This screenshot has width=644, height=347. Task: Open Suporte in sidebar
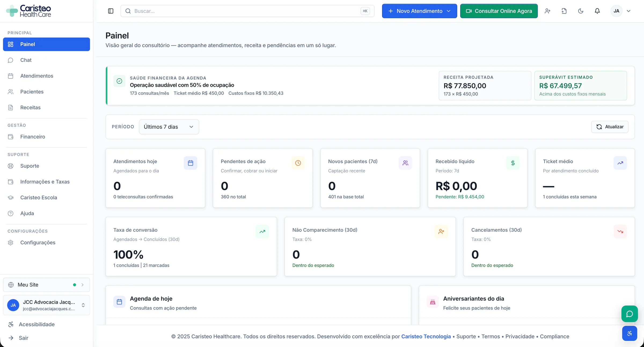click(x=46, y=166)
